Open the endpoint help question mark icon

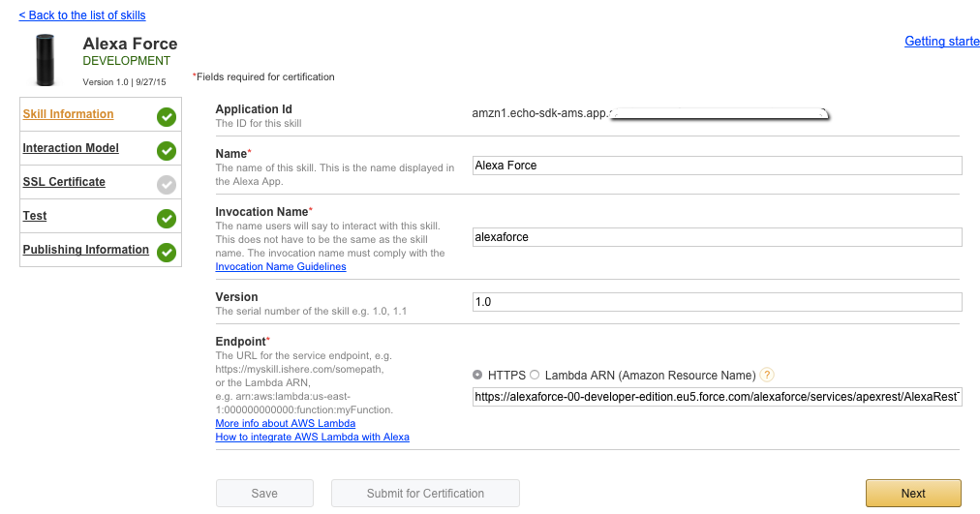coord(767,375)
